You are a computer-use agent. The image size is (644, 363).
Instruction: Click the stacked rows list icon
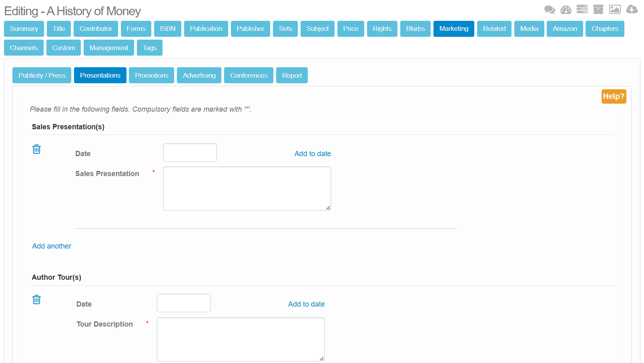(x=582, y=9)
